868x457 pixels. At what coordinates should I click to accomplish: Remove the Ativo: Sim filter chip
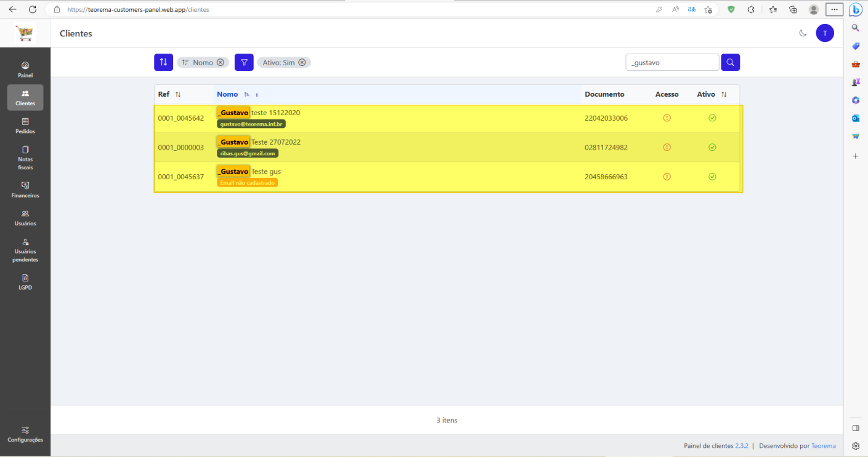302,62
